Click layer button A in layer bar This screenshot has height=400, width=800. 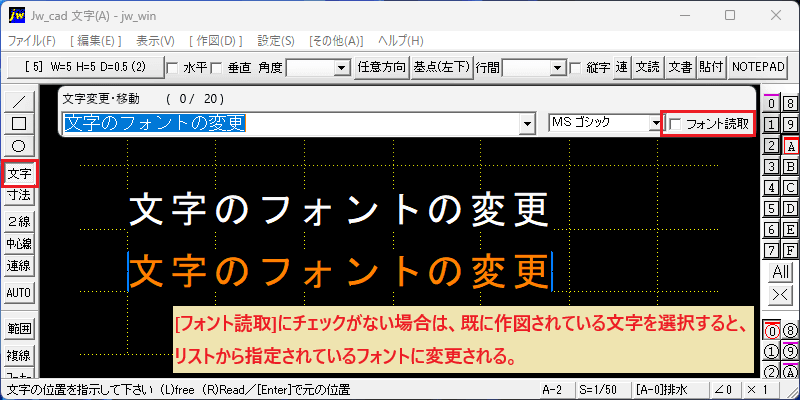790,146
